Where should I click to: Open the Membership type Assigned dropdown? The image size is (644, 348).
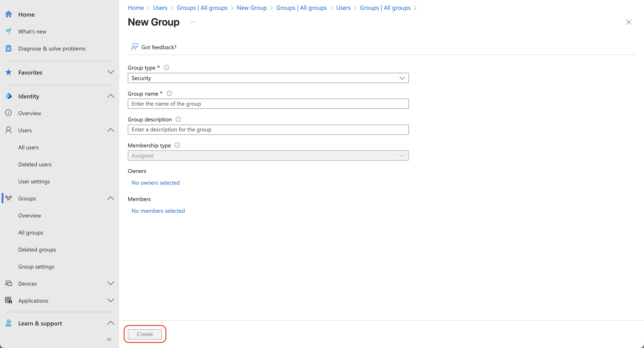268,155
